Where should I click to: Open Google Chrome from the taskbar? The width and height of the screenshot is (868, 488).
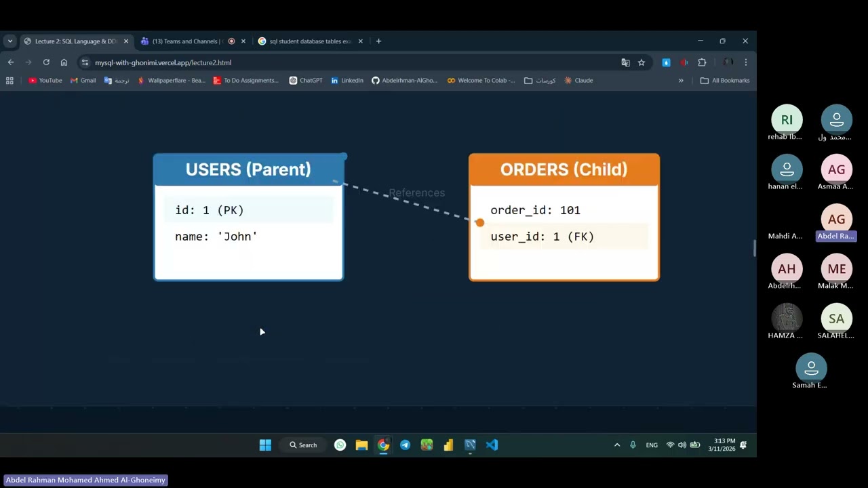point(383,445)
